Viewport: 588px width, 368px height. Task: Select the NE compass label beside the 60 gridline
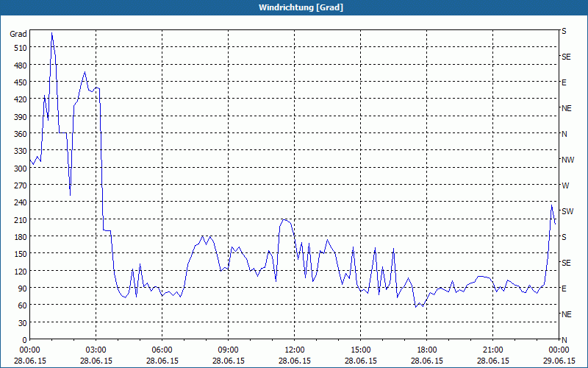[566, 314]
